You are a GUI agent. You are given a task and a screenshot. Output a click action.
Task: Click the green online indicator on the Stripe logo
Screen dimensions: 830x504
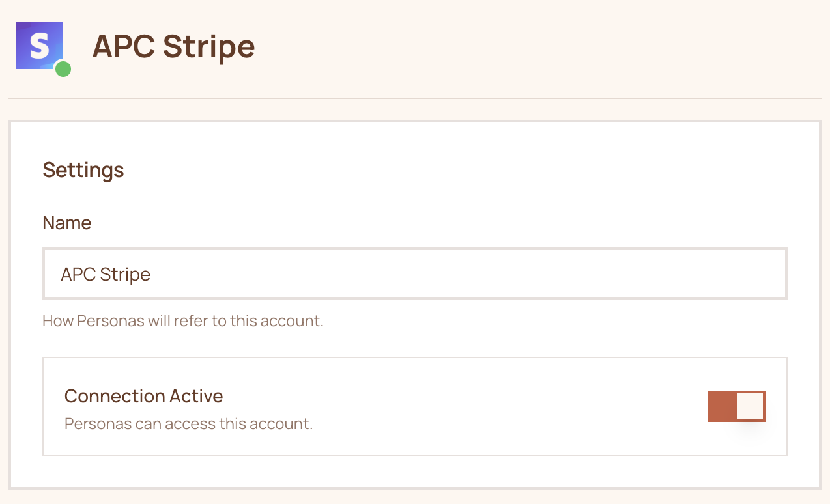64,70
